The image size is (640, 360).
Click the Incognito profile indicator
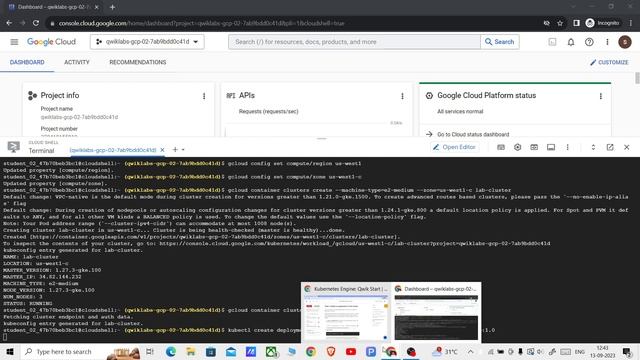602,23
